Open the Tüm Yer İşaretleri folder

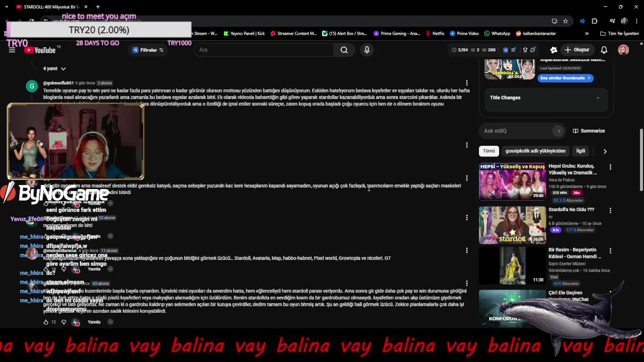(x=619, y=34)
